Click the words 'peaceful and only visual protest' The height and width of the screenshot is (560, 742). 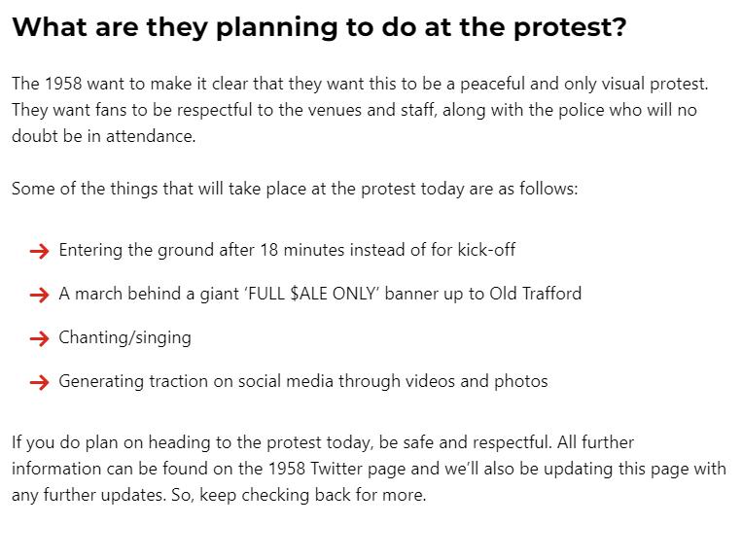pyautogui.click(x=583, y=84)
